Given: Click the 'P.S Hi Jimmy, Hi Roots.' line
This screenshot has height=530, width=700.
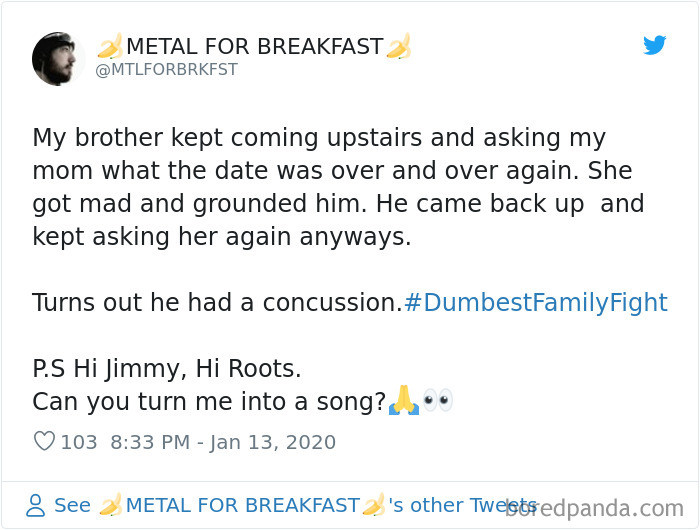Looking at the screenshot, I should [166, 368].
